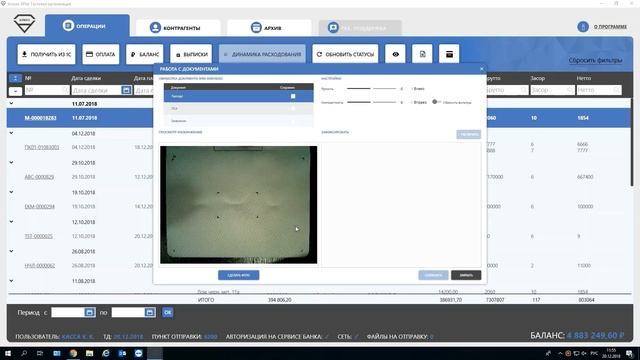Toggle select-all box in table header
640x360 pixels.
(x=15, y=78)
